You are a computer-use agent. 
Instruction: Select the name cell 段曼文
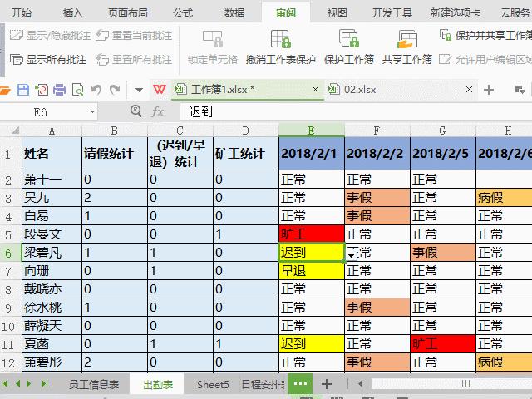tap(52, 234)
